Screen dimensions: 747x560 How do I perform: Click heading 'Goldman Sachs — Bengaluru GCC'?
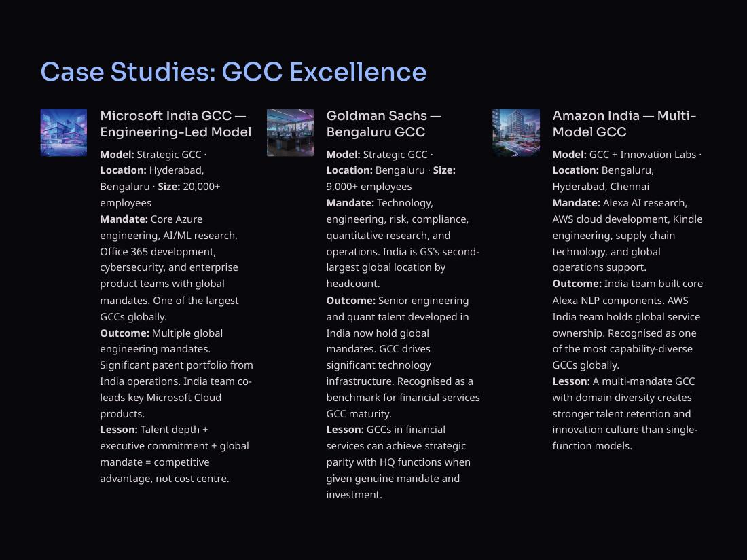[x=384, y=124]
